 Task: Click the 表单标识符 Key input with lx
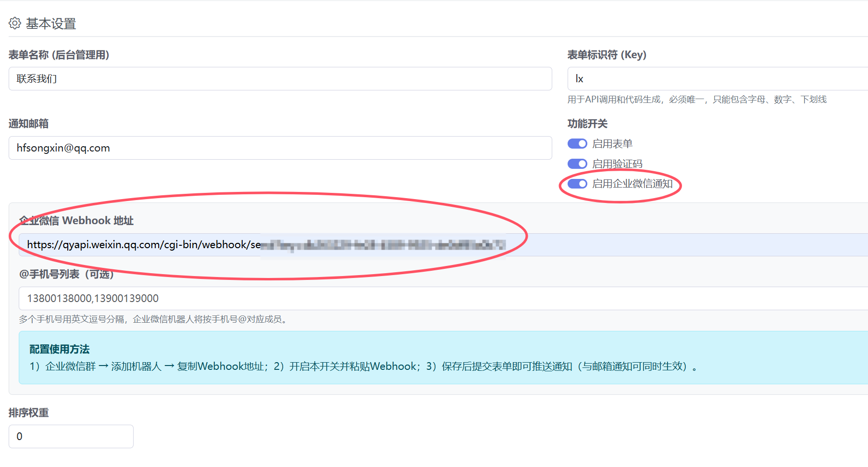pos(716,79)
